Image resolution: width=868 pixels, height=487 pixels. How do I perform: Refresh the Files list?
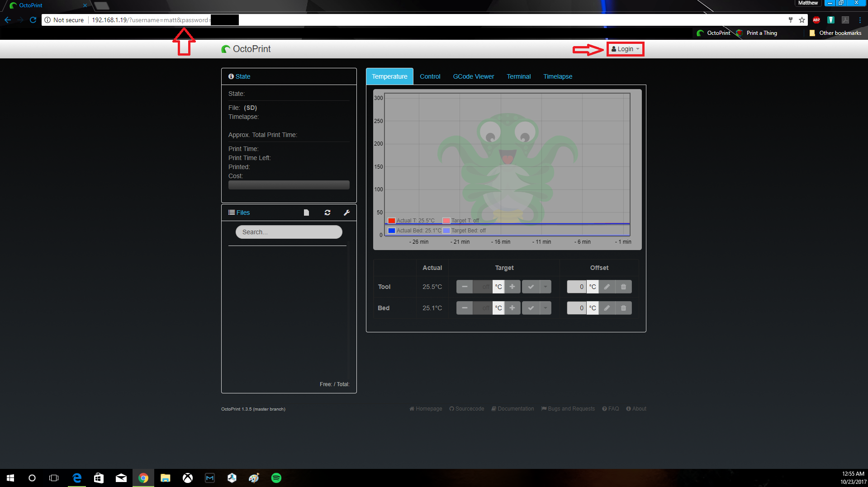pyautogui.click(x=327, y=213)
